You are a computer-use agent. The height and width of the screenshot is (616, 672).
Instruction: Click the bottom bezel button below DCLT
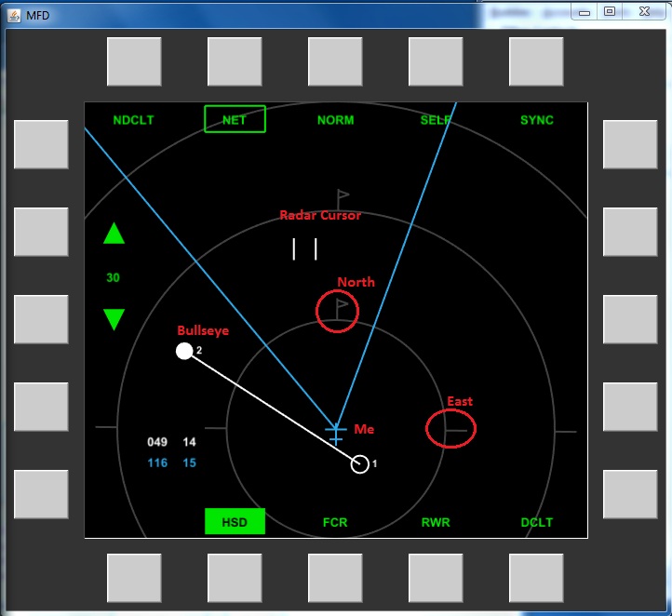point(536,578)
